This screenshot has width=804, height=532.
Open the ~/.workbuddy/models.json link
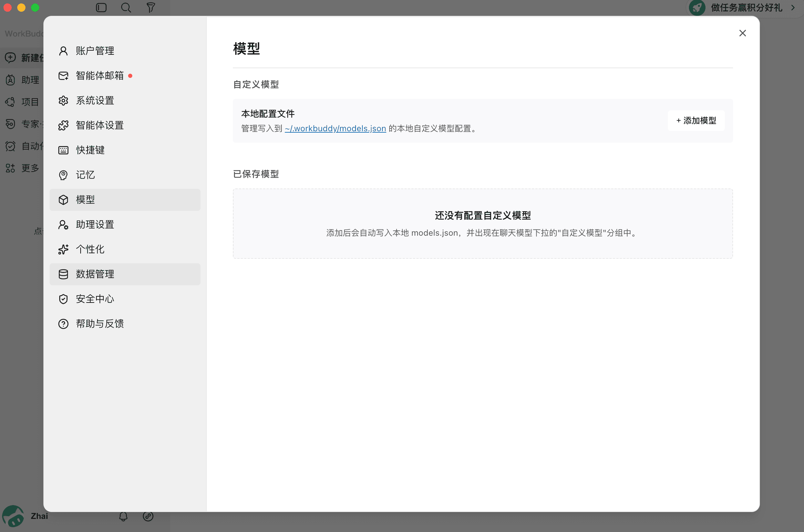tap(335, 129)
